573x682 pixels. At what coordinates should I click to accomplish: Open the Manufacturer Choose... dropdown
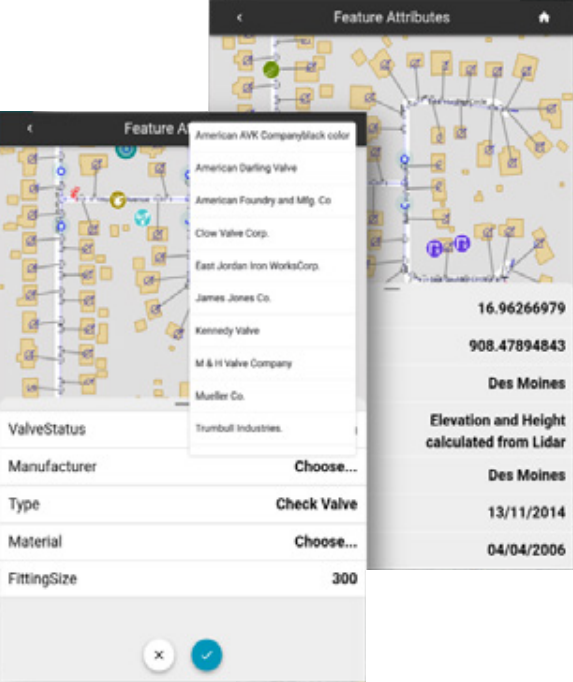pyautogui.click(x=325, y=467)
